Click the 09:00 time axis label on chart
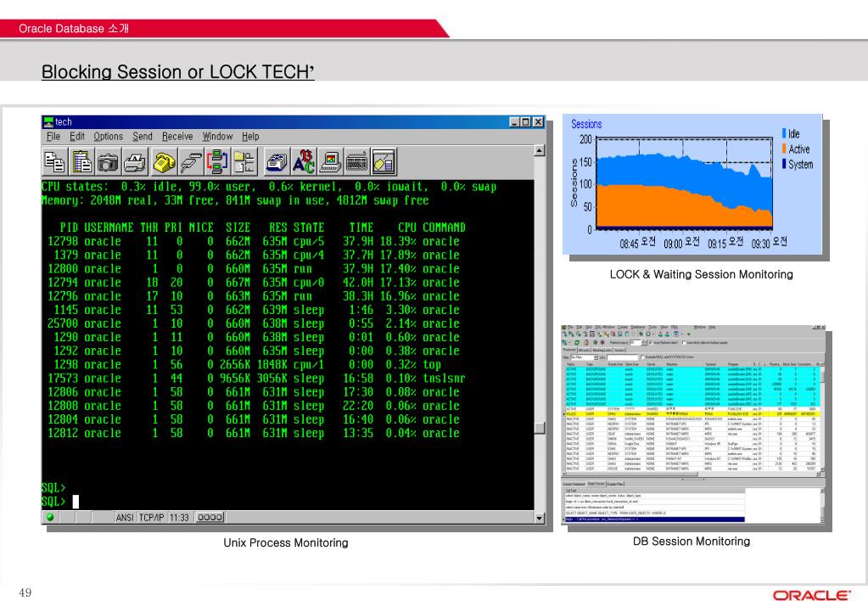 681,243
